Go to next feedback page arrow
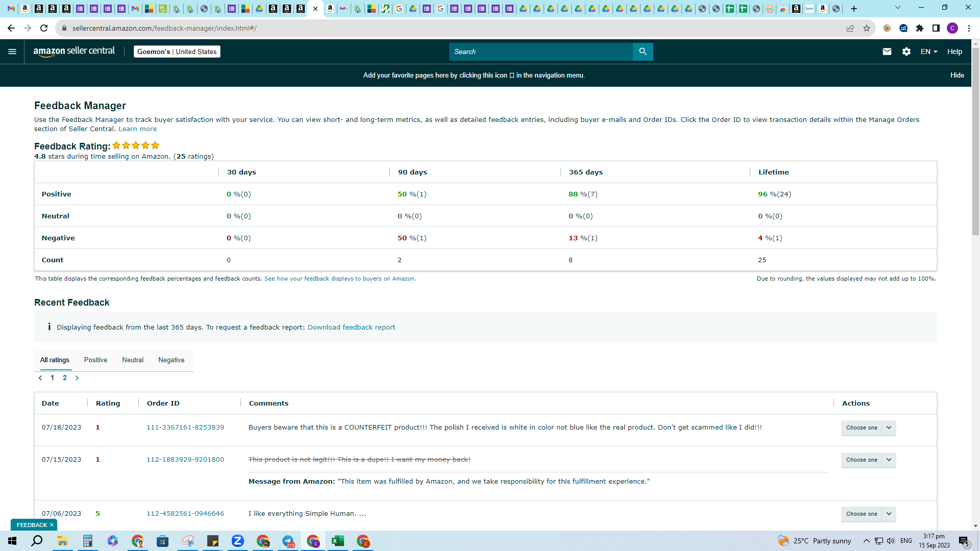The height and width of the screenshot is (551, 980). click(x=77, y=378)
